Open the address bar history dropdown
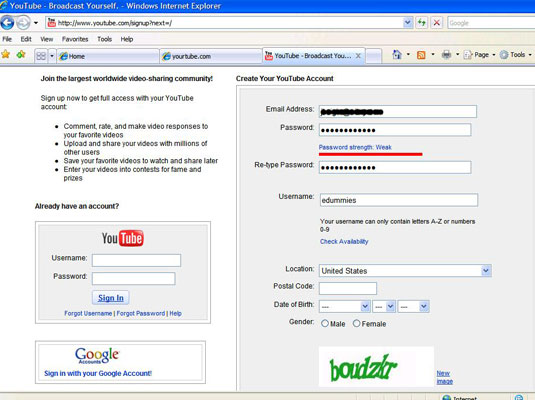Image resolution: width=535 pixels, height=400 pixels. pyautogui.click(x=408, y=23)
